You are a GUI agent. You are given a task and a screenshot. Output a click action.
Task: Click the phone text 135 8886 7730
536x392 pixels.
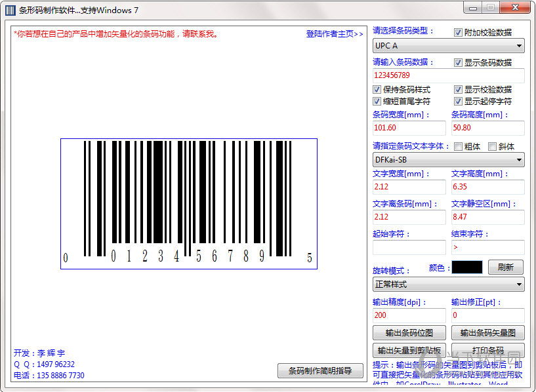pos(60,376)
